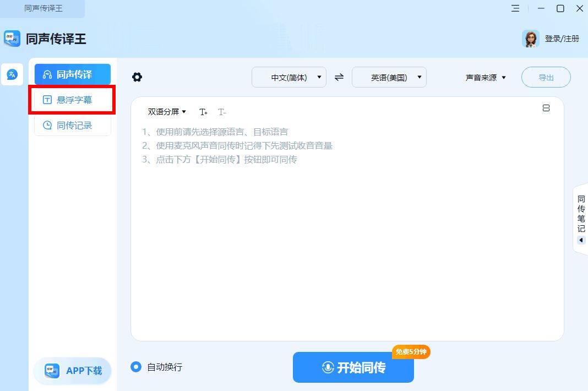588x391 pixels.
Task: Open the settings gear icon
Action: (x=137, y=77)
